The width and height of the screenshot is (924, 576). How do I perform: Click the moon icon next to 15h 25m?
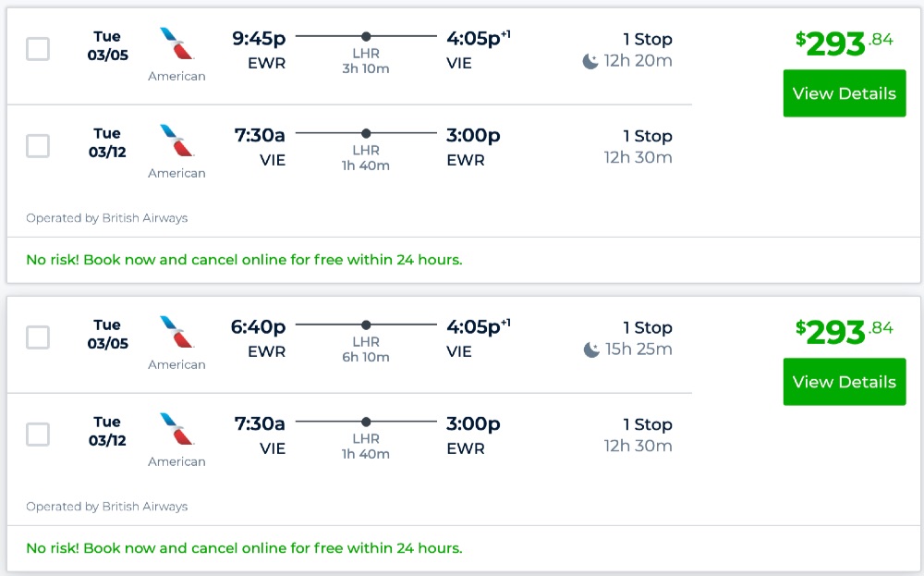591,349
